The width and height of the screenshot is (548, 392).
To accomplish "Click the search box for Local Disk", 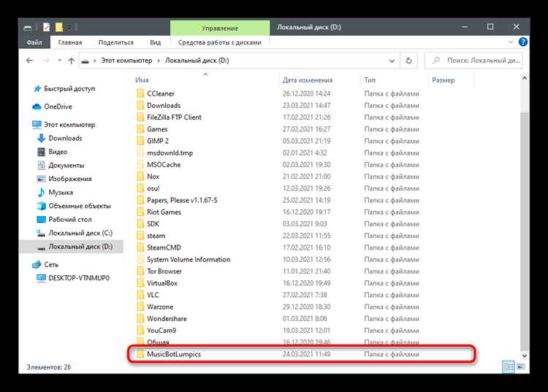I will 473,61.
